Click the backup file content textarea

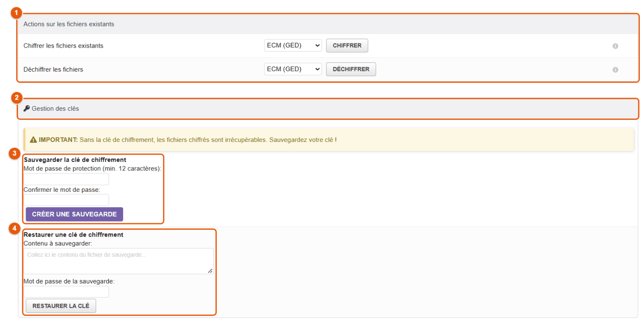118,261
